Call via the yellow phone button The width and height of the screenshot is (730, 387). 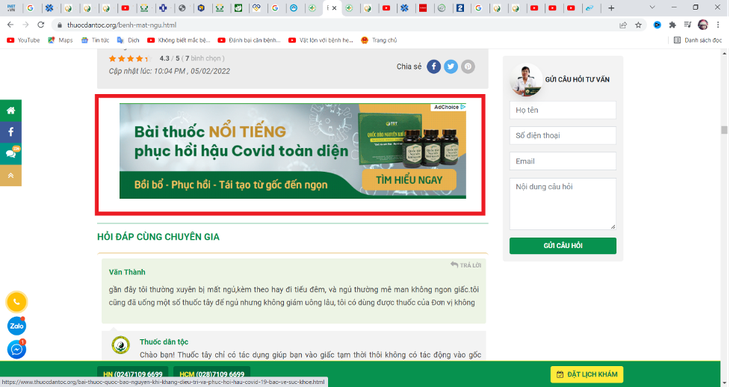(16, 302)
